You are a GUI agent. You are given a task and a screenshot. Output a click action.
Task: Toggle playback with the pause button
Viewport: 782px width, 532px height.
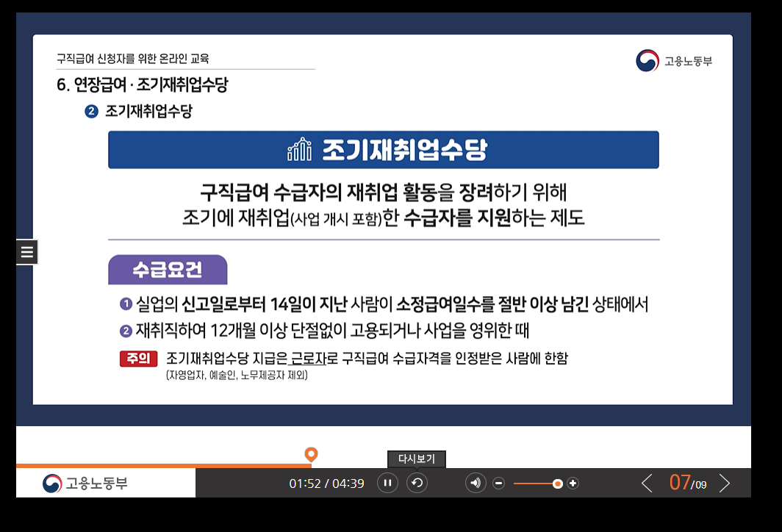tap(387, 483)
